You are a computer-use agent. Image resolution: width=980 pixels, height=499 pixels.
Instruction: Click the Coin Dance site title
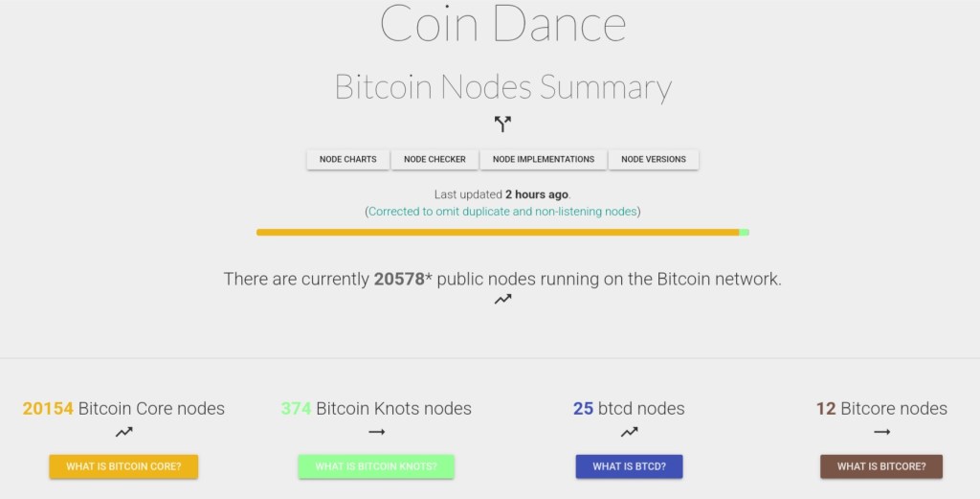click(x=502, y=25)
